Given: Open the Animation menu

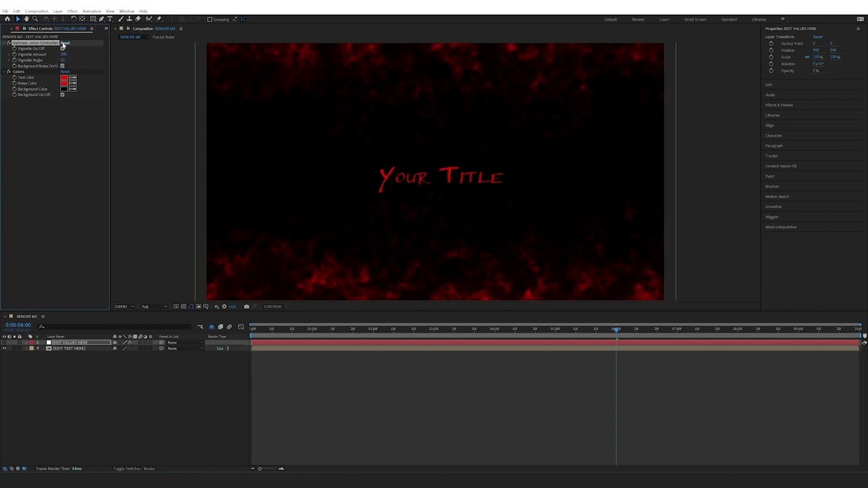Looking at the screenshot, I should pyautogui.click(x=92, y=11).
